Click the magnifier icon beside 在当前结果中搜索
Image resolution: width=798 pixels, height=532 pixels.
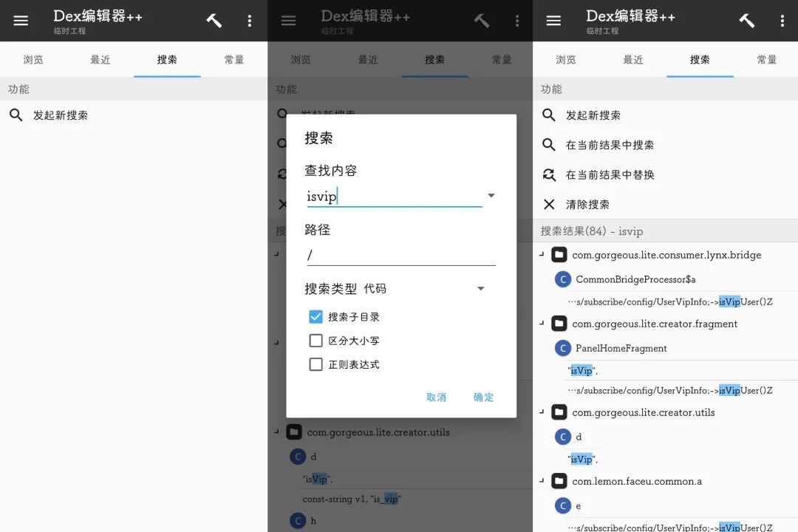[x=549, y=145]
